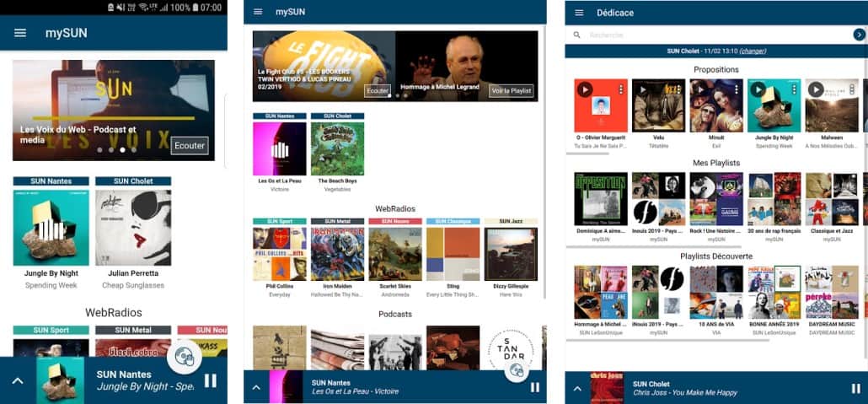Image resolution: width=868 pixels, height=404 pixels.
Task: Tap the floating disc icon above left player
Action: pyautogui.click(x=185, y=356)
